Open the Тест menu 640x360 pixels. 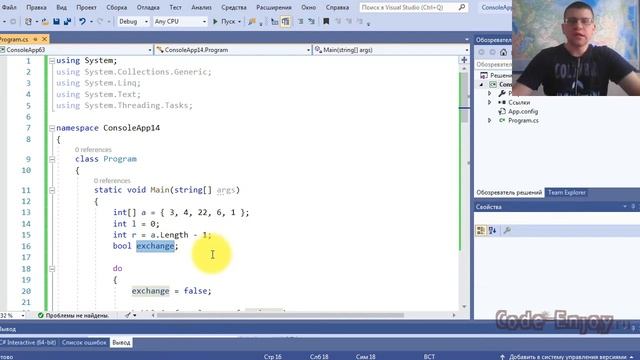coord(175,7)
